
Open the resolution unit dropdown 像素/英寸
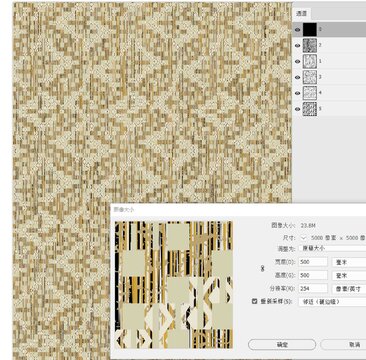coord(349,288)
